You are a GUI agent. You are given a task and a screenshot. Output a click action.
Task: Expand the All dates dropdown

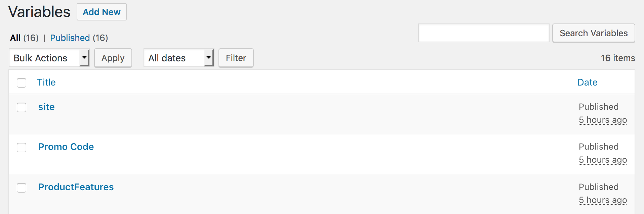point(178,58)
